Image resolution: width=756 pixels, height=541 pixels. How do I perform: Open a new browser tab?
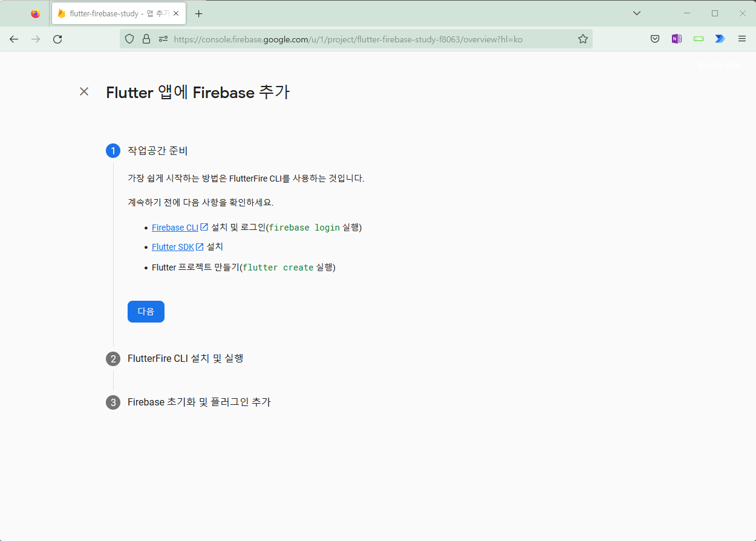pos(199,13)
